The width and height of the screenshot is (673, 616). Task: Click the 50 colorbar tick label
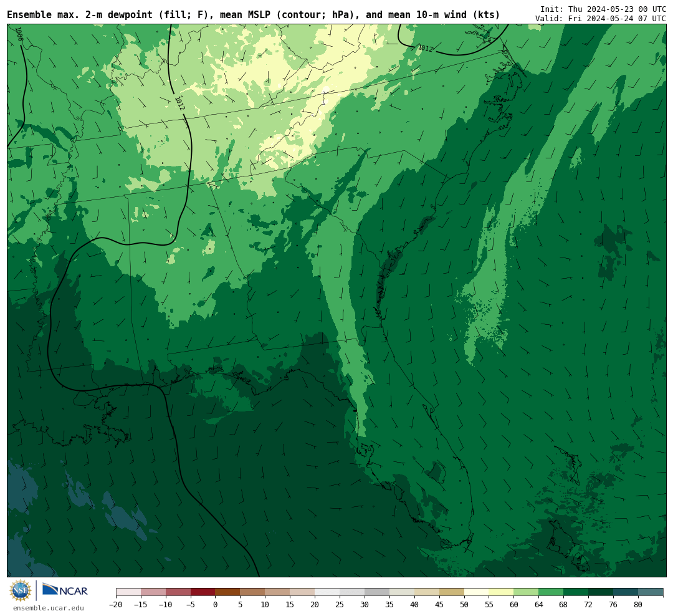point(464,605)
